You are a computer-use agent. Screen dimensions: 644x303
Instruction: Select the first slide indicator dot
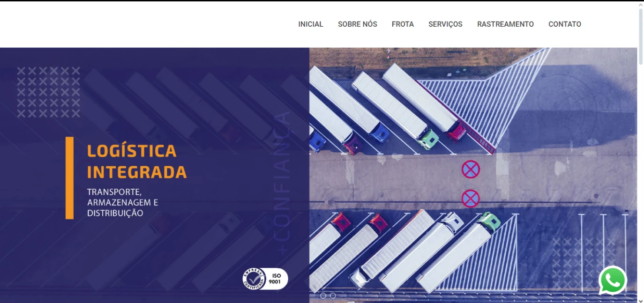pyautogui.click(x=323, y=296)
